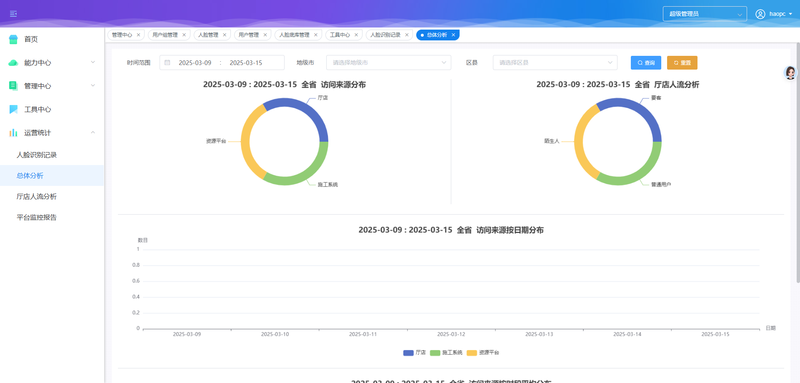Viewport: 800px width, 383px height.
Task: Click the 运营统计 bar chart icon
Action: (x=13, y=133)
